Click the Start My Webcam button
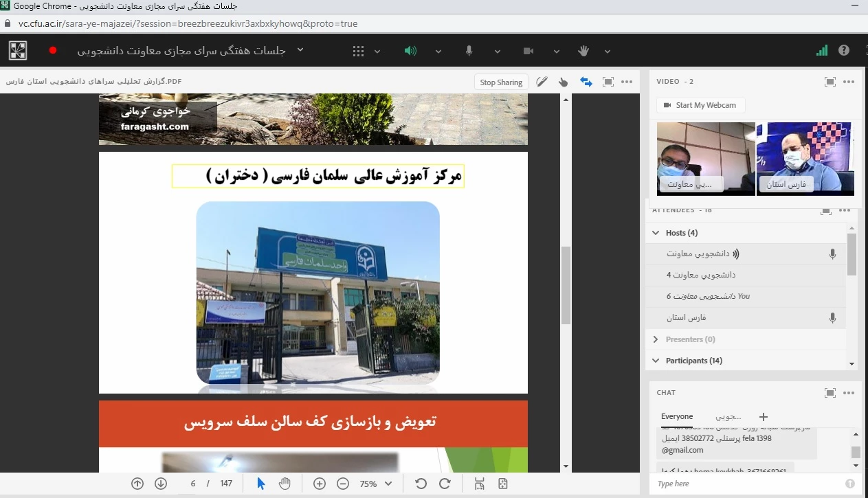The width and height of the screenshot is (868, 498). [x=700, y=105]
